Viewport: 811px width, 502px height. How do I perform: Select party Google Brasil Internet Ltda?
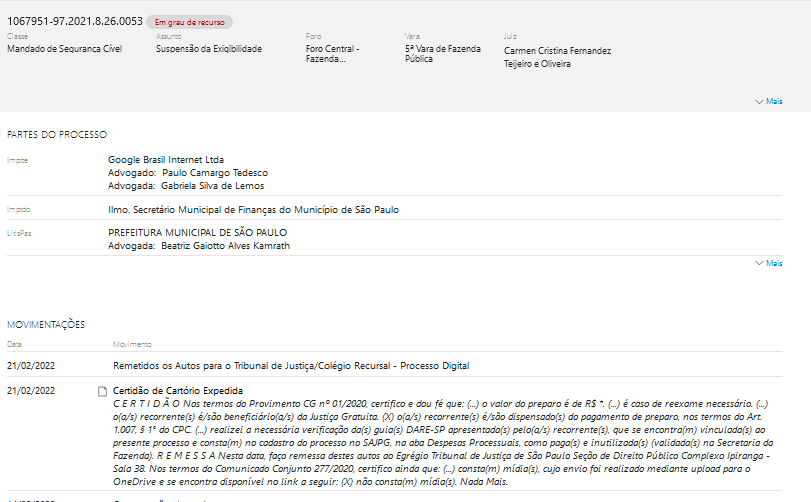click(166, 159)
